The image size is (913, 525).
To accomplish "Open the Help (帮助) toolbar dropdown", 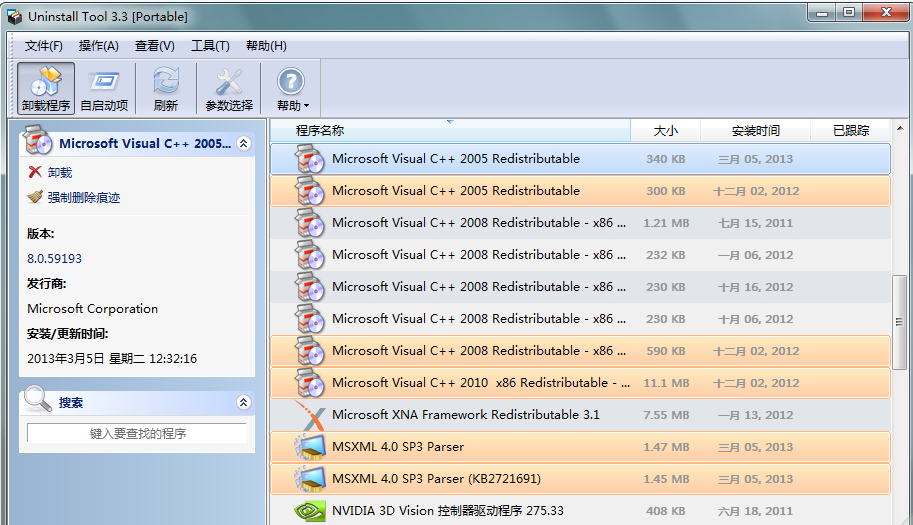I will 292,88.
